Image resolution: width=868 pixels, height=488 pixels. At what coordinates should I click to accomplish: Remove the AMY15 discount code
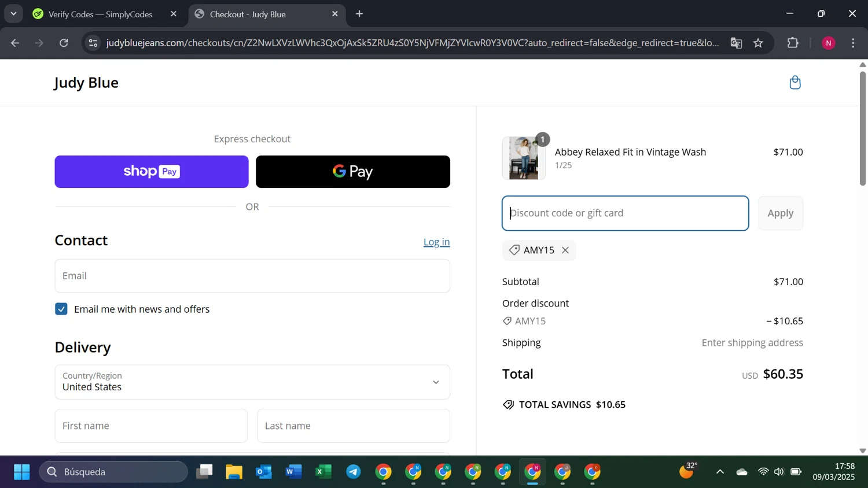click(565, 250)
